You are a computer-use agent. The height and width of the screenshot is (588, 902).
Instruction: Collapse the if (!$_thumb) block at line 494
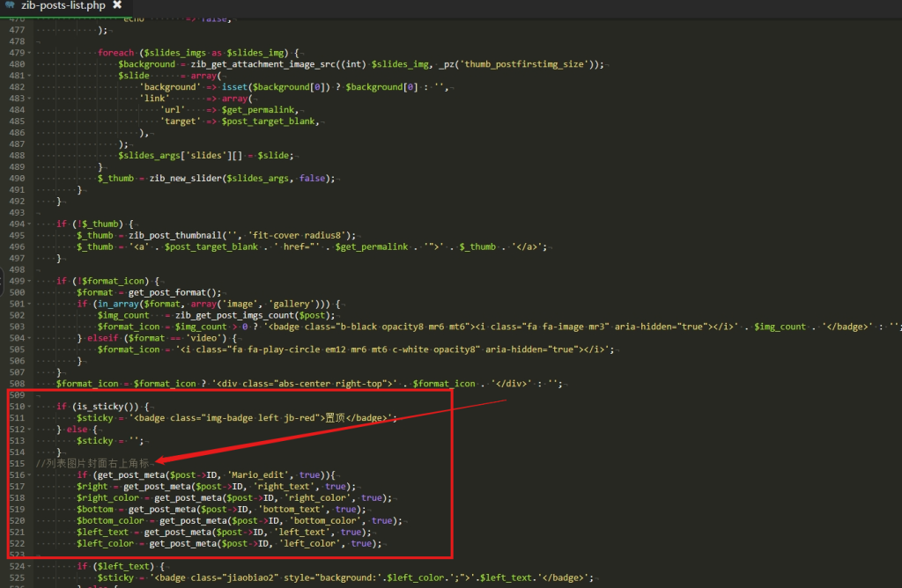coord(29,224)
